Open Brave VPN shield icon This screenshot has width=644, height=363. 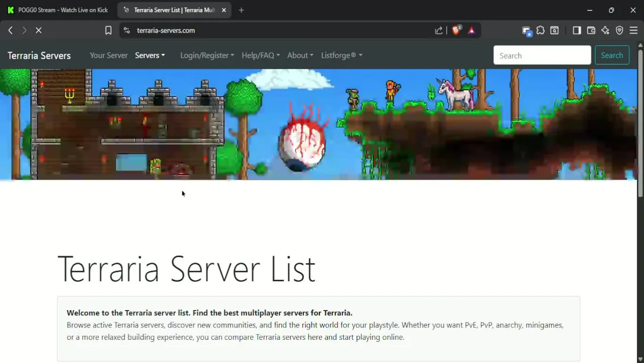click(x=619, y=30)
